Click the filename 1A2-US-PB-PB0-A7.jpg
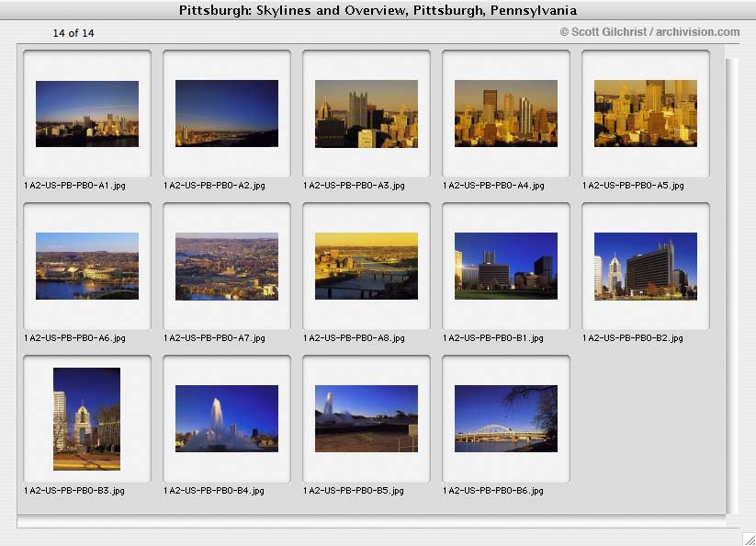This screenshot has height=546, width=756. tap(215, 338)
